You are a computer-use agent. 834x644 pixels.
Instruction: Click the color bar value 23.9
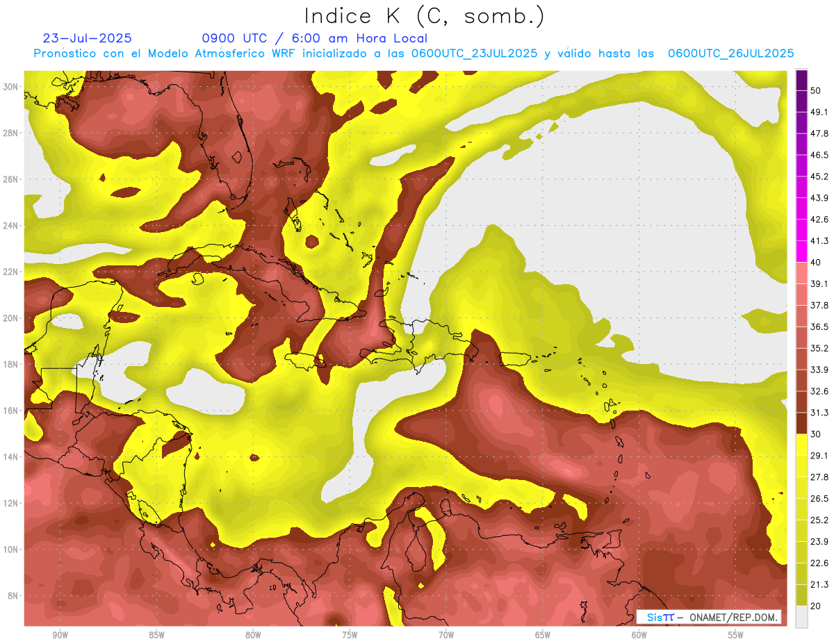(820, 542)
